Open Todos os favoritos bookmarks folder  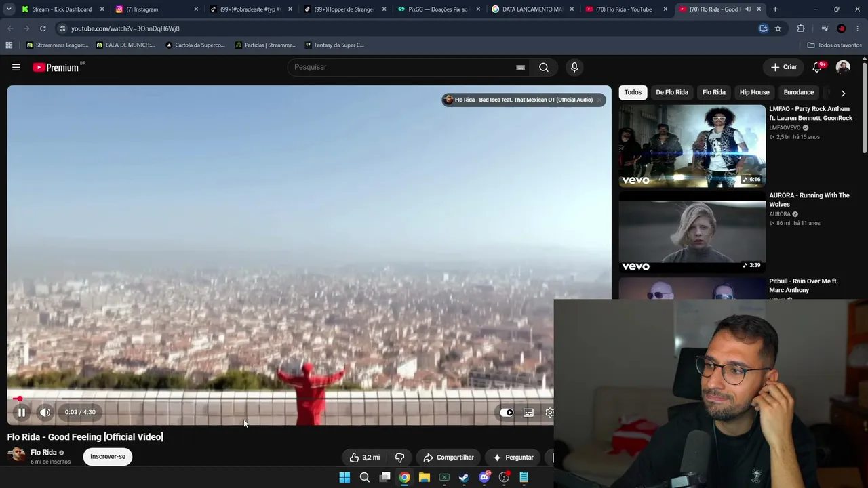[834, 45]
